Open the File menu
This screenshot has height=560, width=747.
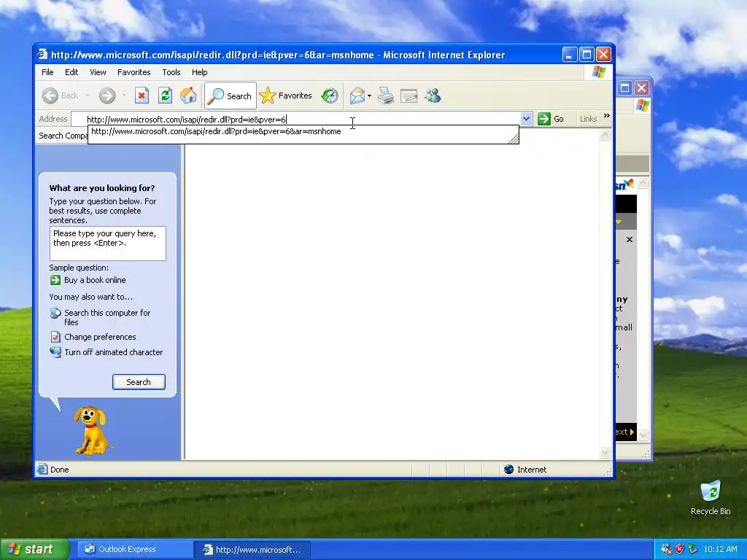(x=47, y=72)
